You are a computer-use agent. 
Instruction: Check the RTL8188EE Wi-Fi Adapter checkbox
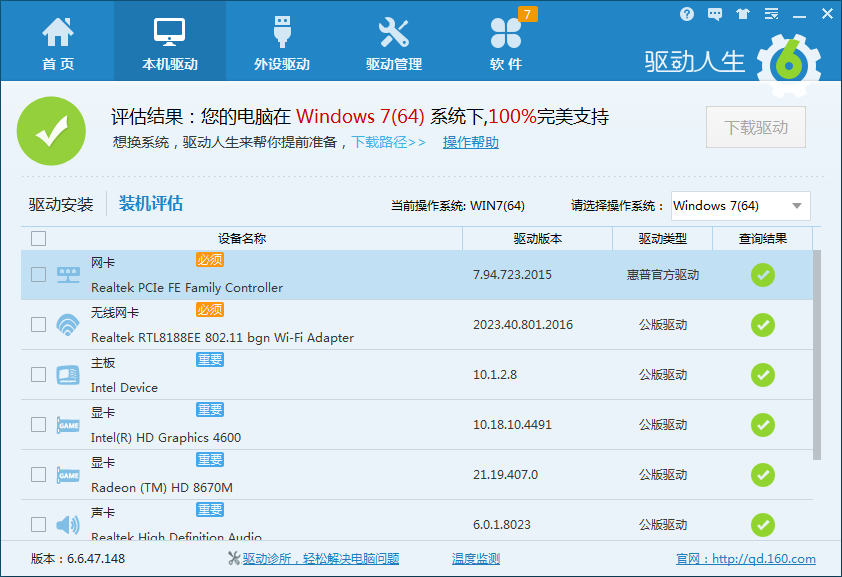click(x=38, y=325)
